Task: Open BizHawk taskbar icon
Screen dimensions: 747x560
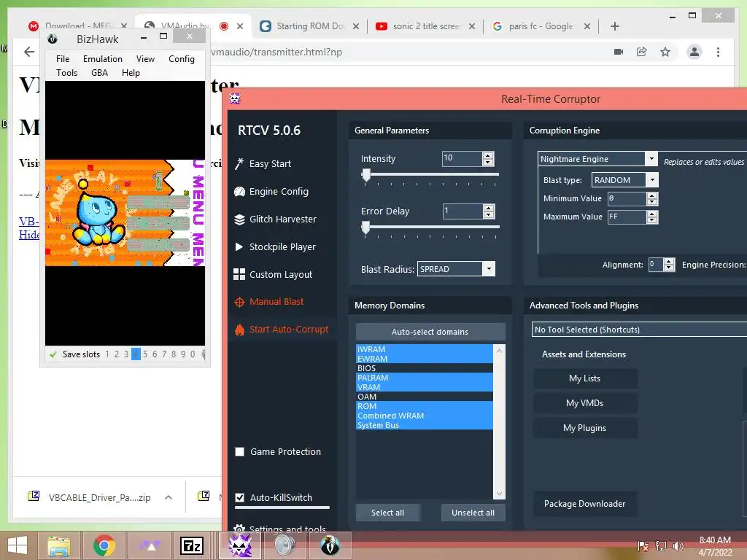Action: [330, 545]
